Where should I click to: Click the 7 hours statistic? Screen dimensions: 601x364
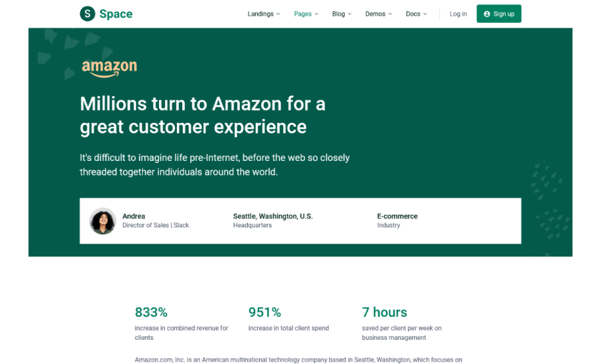point(384,312)
